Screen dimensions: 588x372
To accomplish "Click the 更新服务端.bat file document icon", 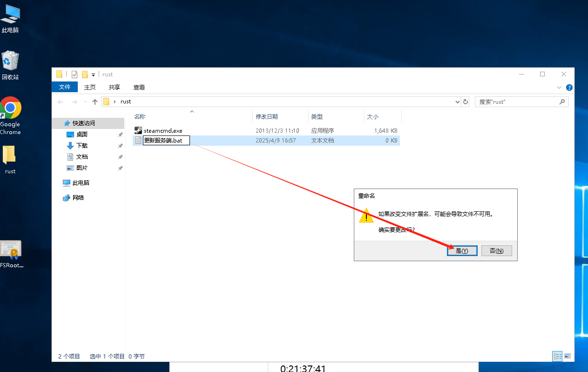I will tap(138, 140).
